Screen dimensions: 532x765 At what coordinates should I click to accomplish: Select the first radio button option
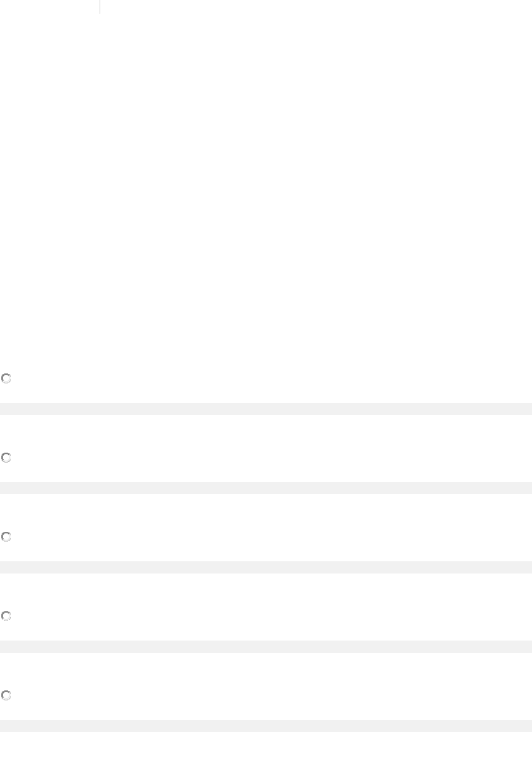(6, 378)
